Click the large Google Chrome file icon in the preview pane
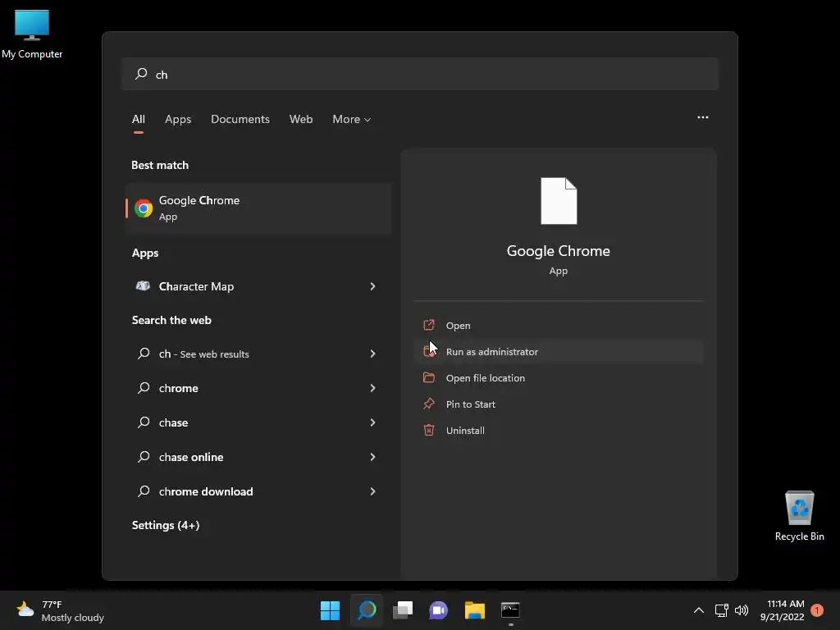Image resolution: width=840 pixels, height=630 pixels. 558,201
